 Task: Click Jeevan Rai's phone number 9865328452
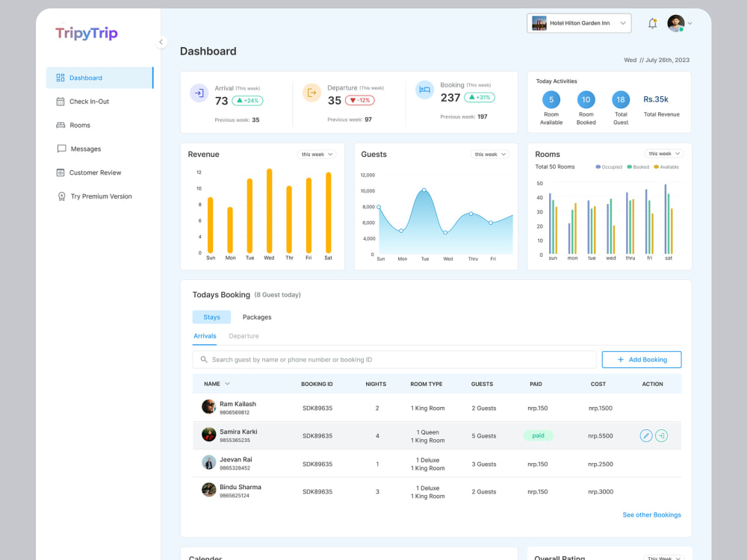[235, 468]
